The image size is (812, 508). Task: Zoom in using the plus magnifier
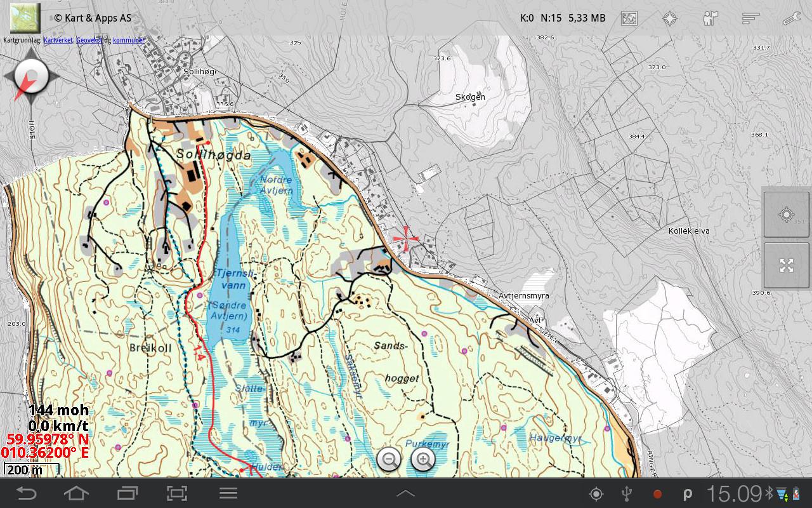[423, 459]
